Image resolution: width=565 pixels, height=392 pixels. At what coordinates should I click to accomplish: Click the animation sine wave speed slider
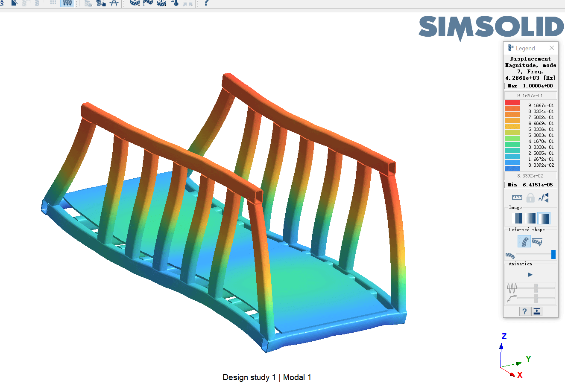(x=536, y=288)
